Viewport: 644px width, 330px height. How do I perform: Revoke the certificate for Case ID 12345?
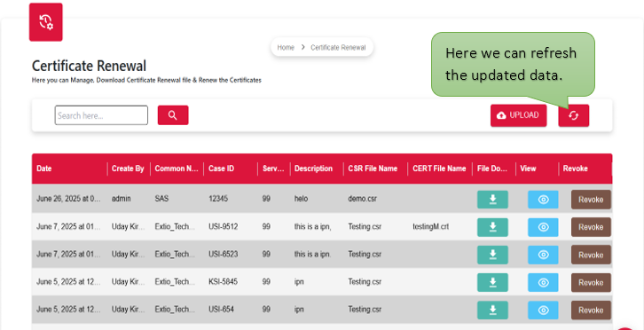point(591,200)
